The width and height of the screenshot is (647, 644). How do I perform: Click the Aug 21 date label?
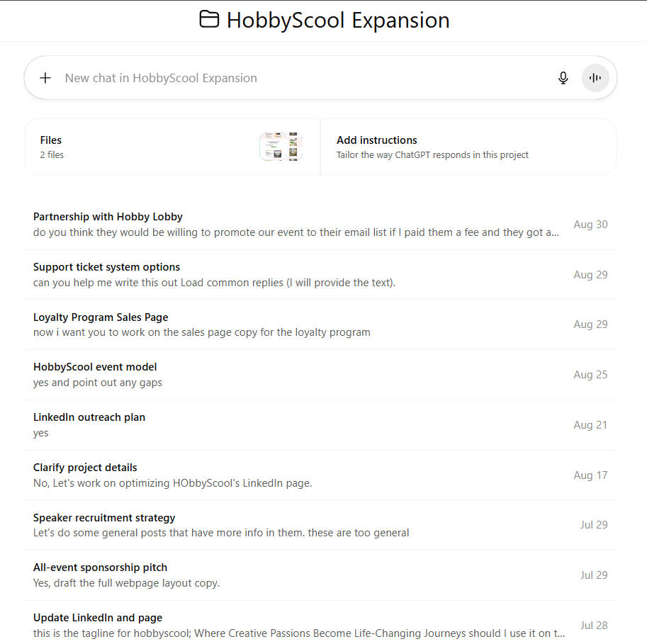coord(590,425)
